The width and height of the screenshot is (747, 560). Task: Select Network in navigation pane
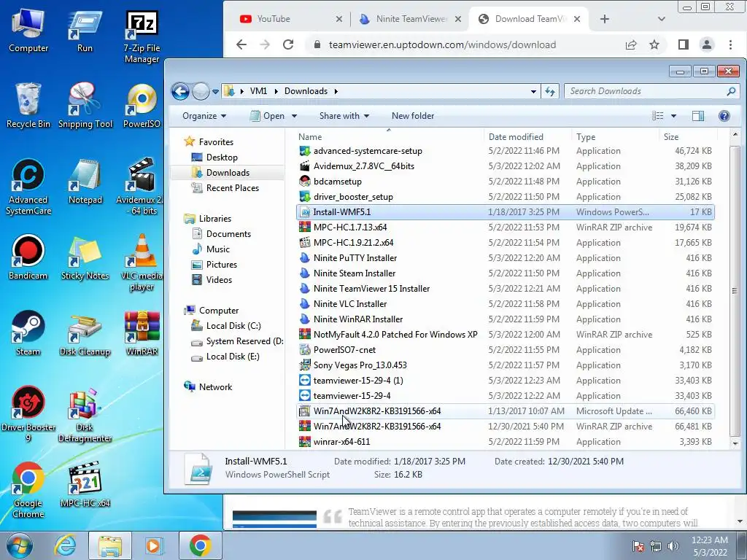215,386
